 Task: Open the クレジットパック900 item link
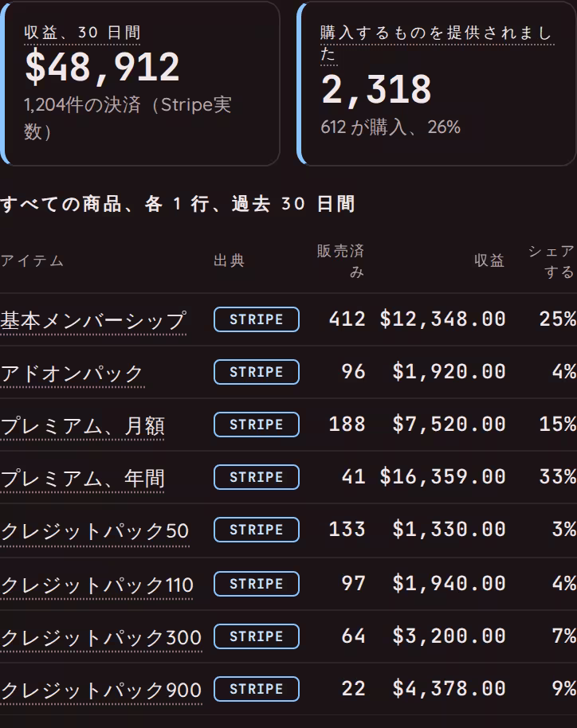(100, 690)
